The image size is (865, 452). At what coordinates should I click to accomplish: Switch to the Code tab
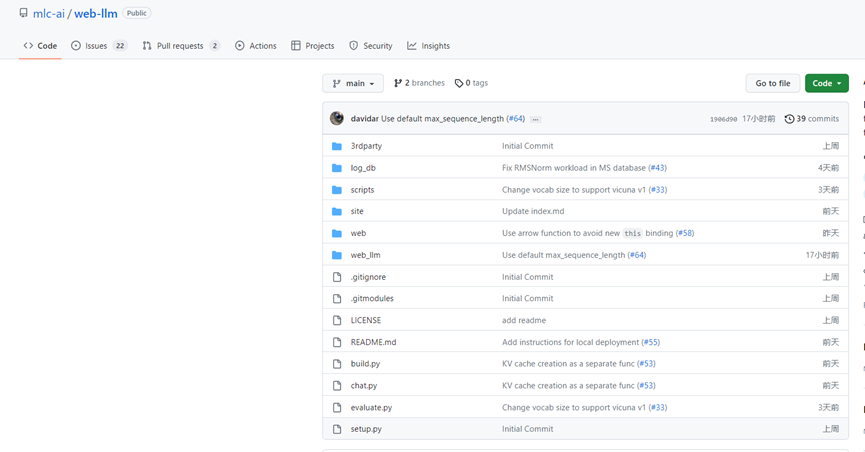[40, 46]
